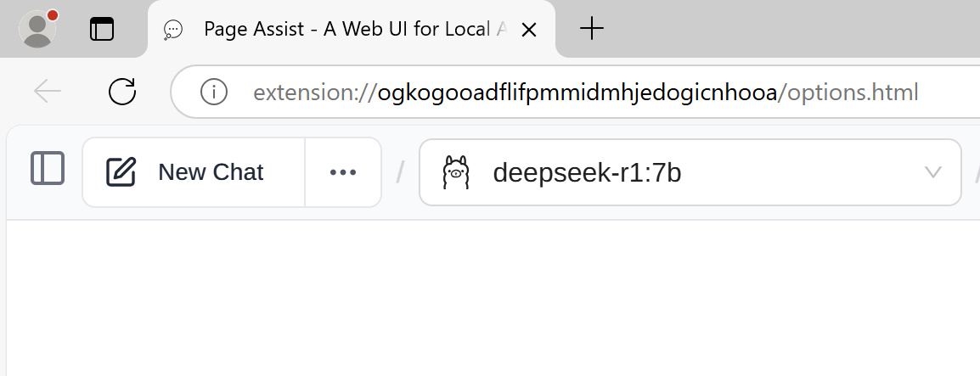The image size is (980, 376).
Task: Click the New Chat pencil icon
Action: click(x=121, y=172)
